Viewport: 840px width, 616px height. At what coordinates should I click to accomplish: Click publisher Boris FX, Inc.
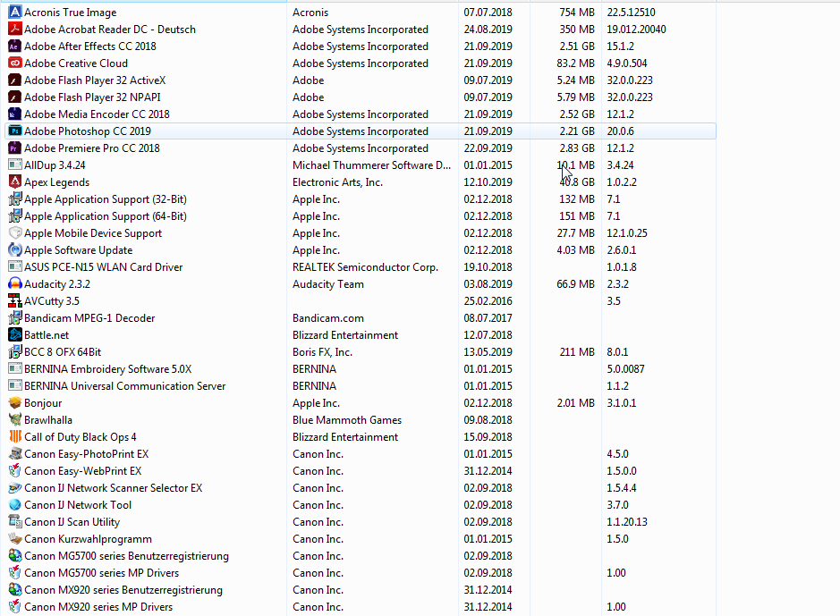point(322,352)
